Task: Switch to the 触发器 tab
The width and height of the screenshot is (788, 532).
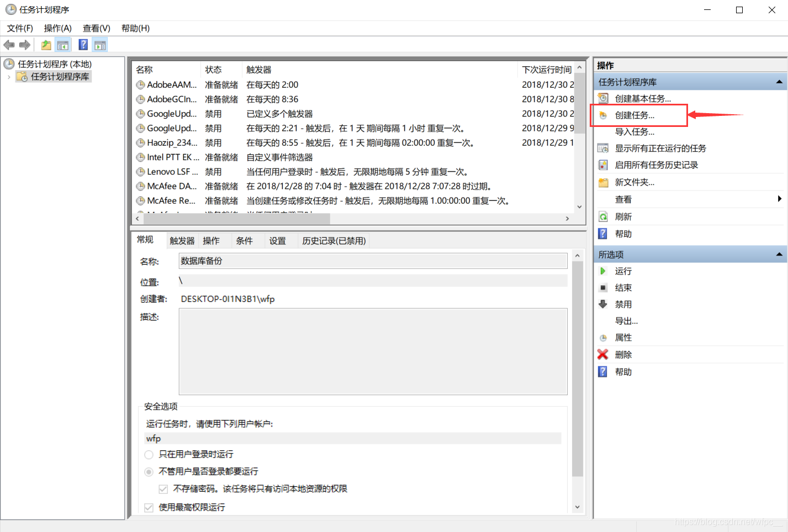Action: click(182, 241)
